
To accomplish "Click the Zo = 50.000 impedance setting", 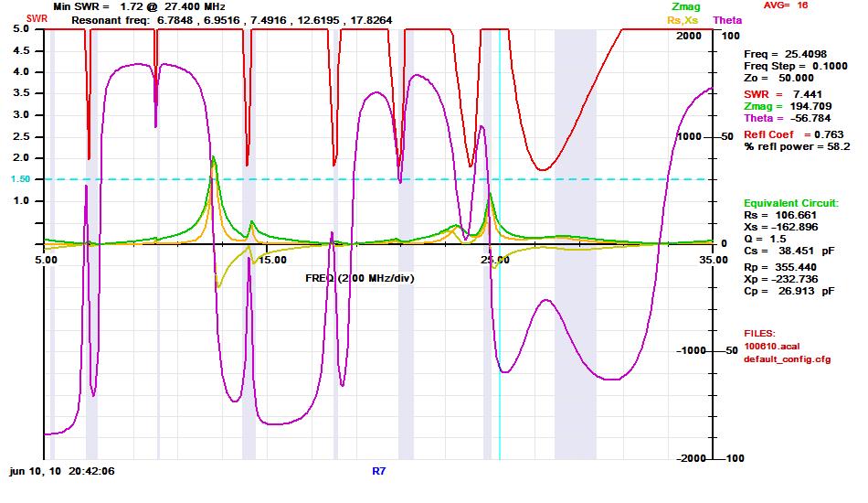I will click(x=778, y=79).
